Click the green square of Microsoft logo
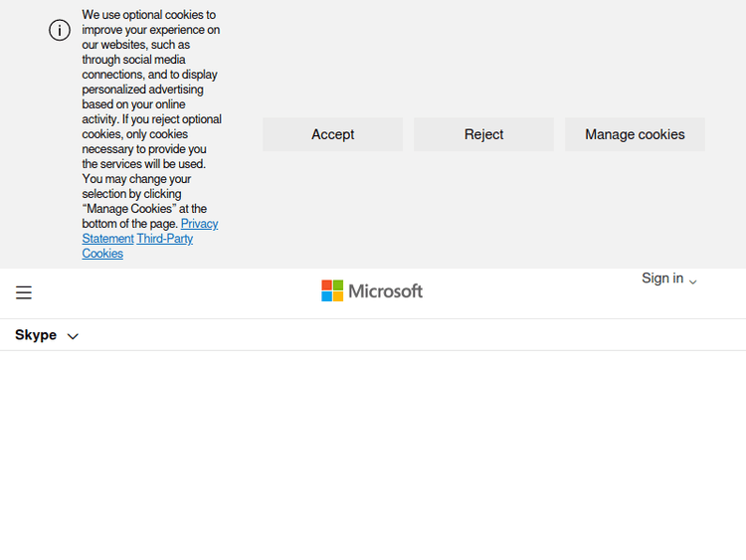 [x=338, y=284]
